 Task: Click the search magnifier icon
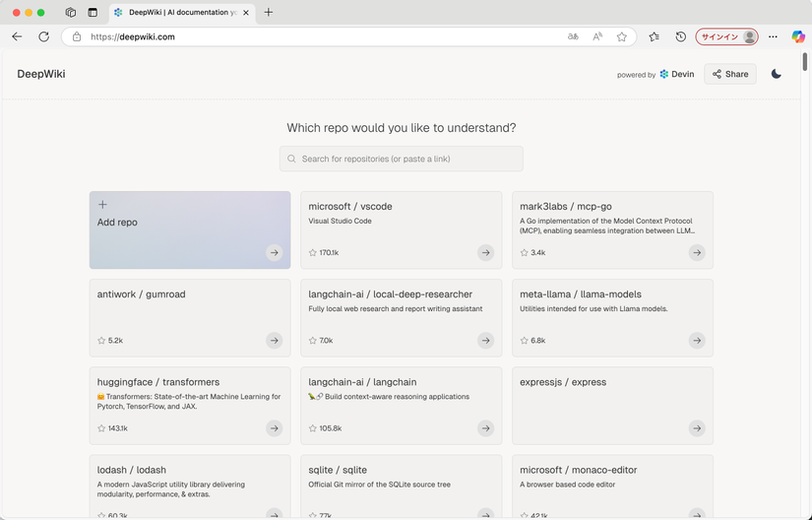coord(291,159)
